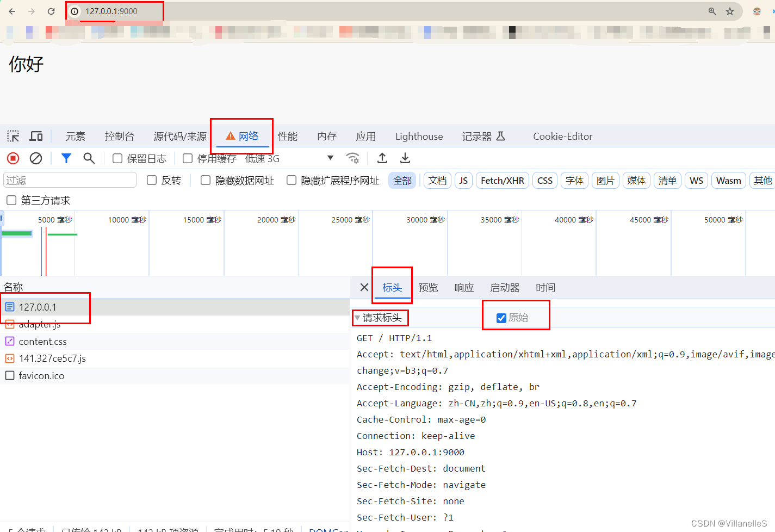Screen dimensions: 775x532
Task: Open the 源代码/来源 tab
Action: pos(180,136)
